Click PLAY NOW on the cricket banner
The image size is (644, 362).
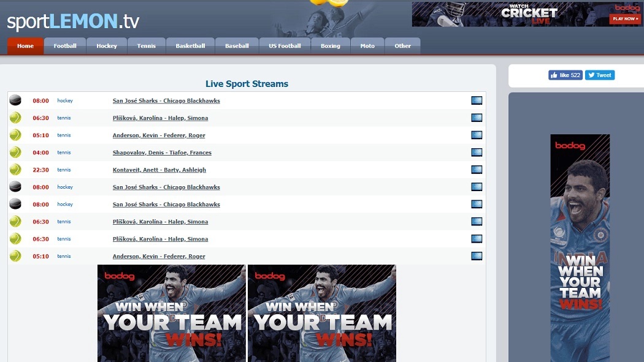click(x=625, y=19)
